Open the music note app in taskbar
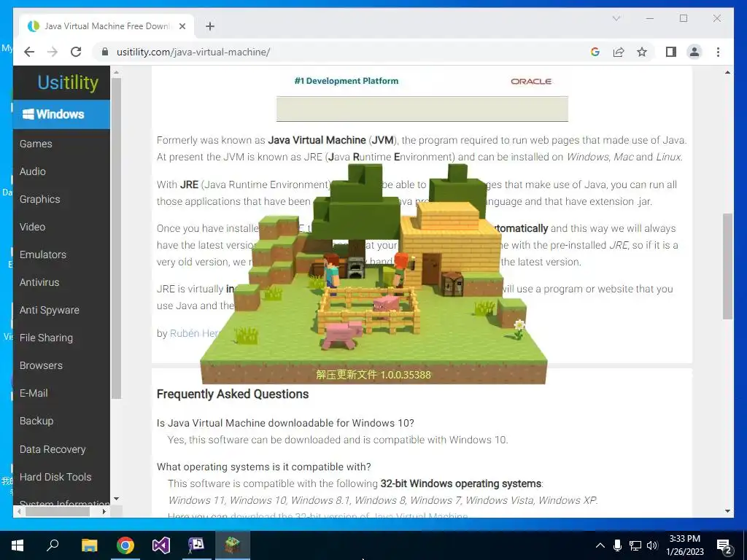The width and height of the screenshot is (747, 560). pos(196,545)
